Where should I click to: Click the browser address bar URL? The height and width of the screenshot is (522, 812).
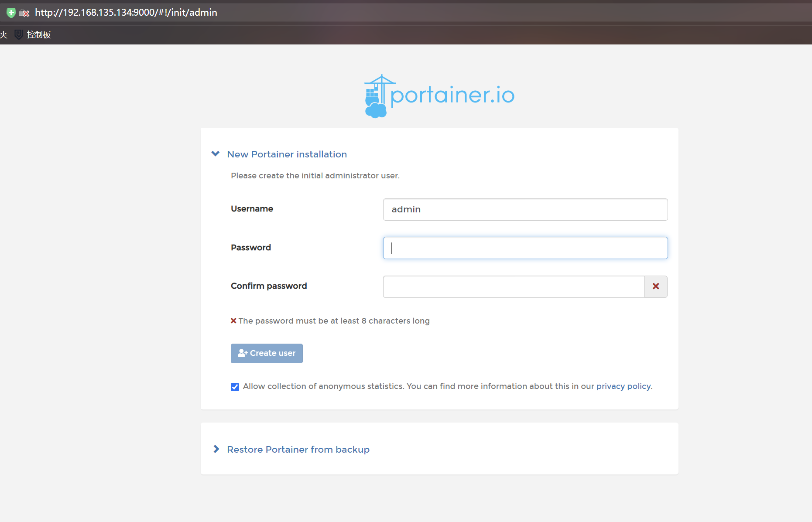(126, 13)
